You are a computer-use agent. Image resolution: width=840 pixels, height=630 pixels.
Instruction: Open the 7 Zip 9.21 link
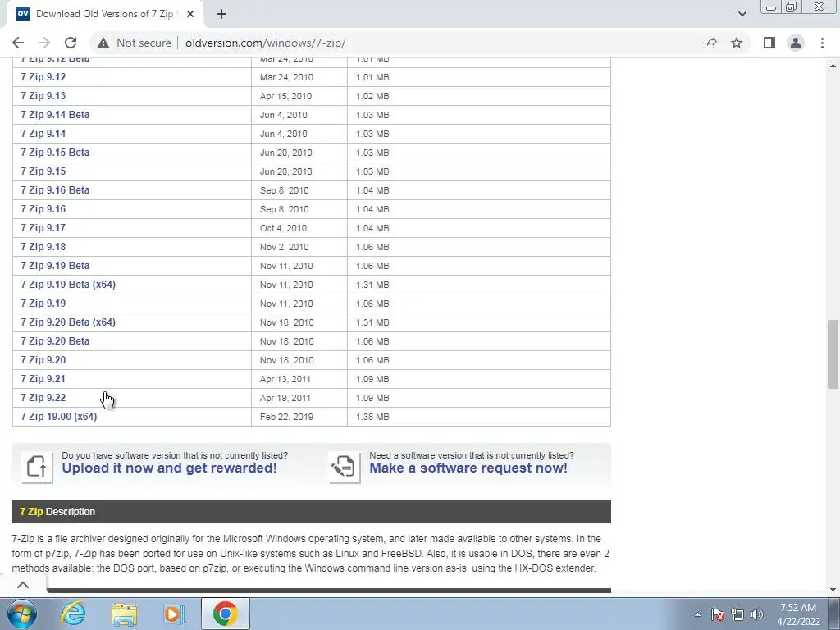pos(43,379)
